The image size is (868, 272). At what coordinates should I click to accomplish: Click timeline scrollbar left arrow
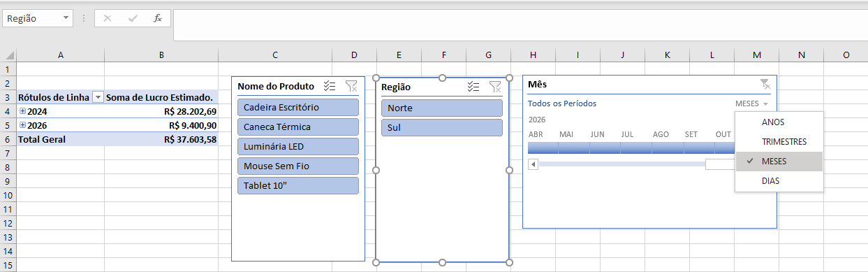(x=534, y=164)
